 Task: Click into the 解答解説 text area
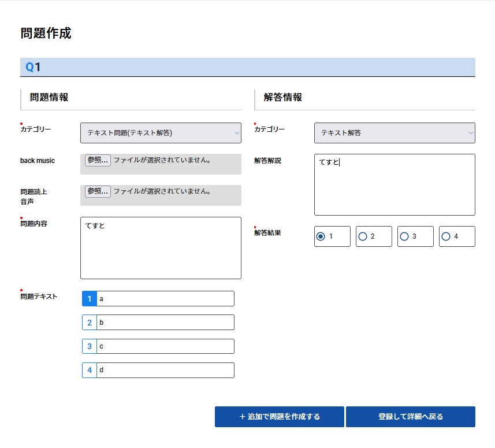[x=394, y=184]
